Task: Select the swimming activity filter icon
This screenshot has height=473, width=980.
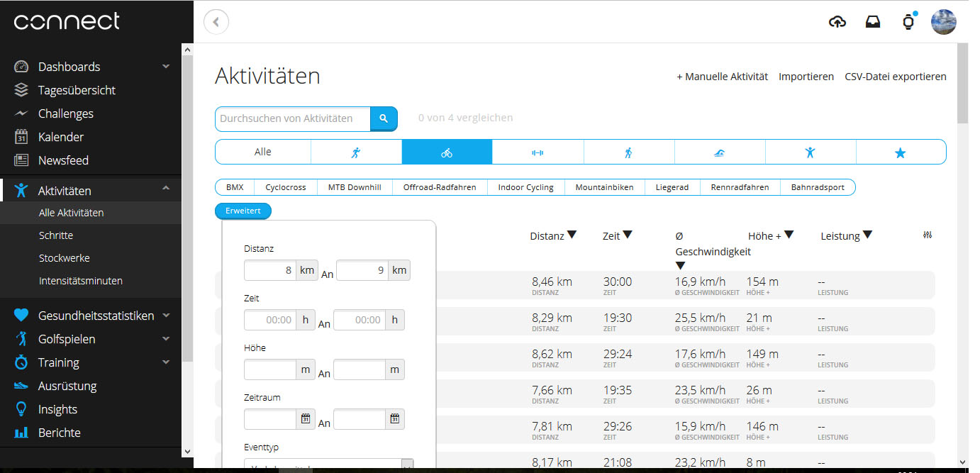Action: point(720,152)
